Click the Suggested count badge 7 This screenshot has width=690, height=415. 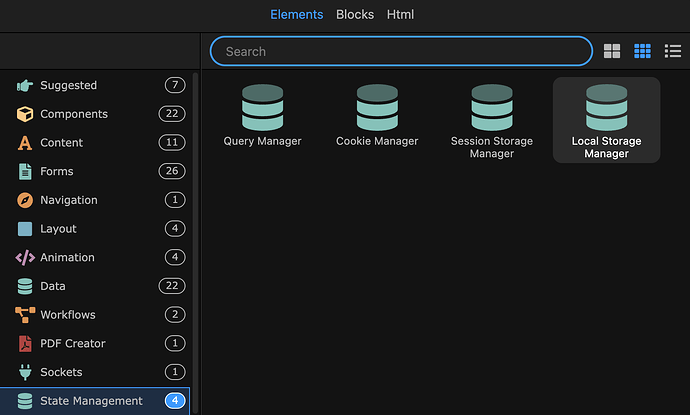(x=175, y=85)
